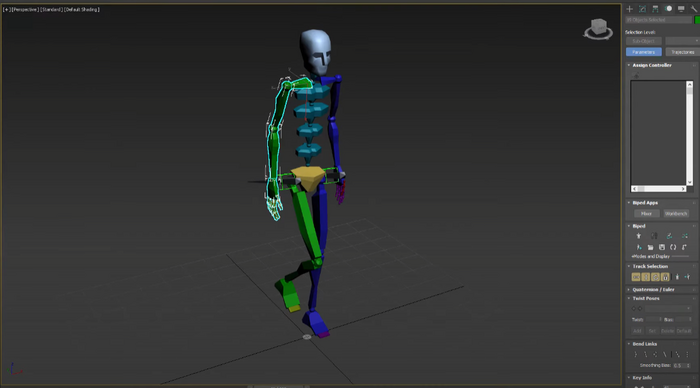Toggle Lock COM Keying button
Image resolution: width=700 pixels, height=388 pixels.
coord(665,277)
